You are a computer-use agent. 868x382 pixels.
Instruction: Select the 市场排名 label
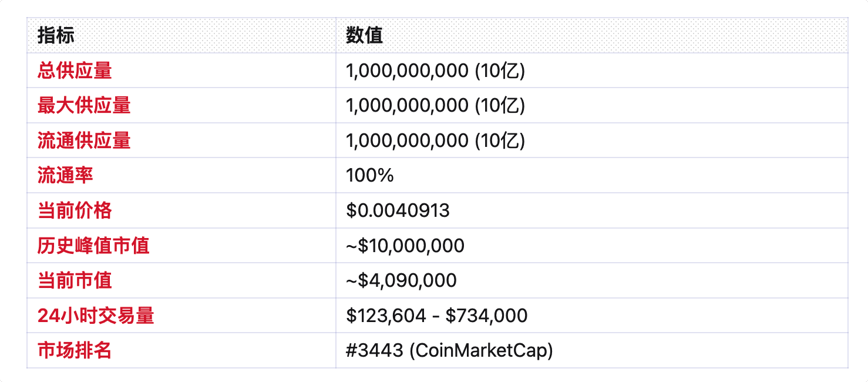coord(75,351)
